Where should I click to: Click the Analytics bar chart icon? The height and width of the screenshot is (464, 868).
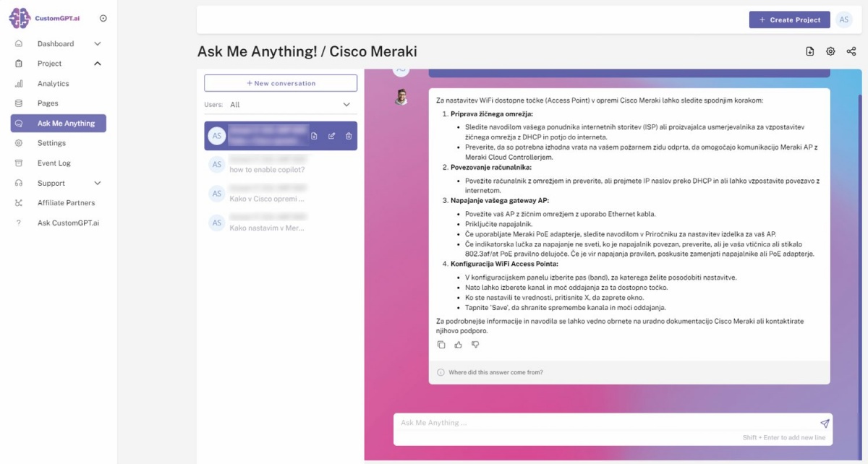[19, 84]
